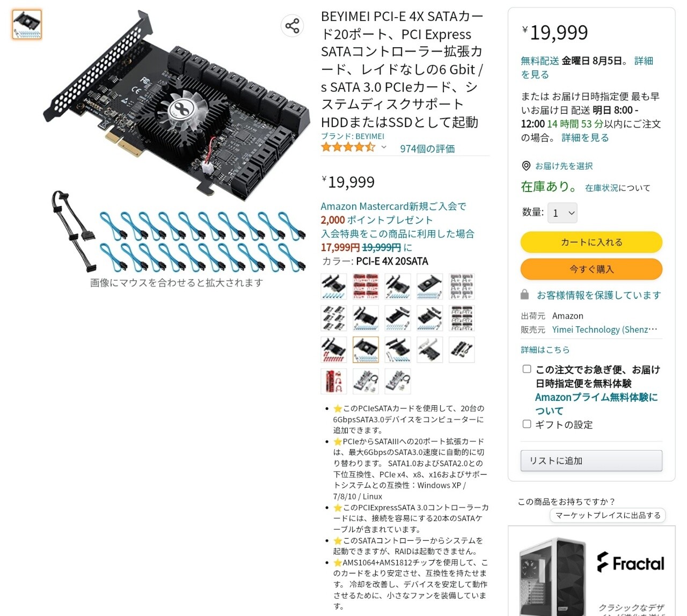
Task: Click the location pin delivery destination icon
Action: pos(526,166)
